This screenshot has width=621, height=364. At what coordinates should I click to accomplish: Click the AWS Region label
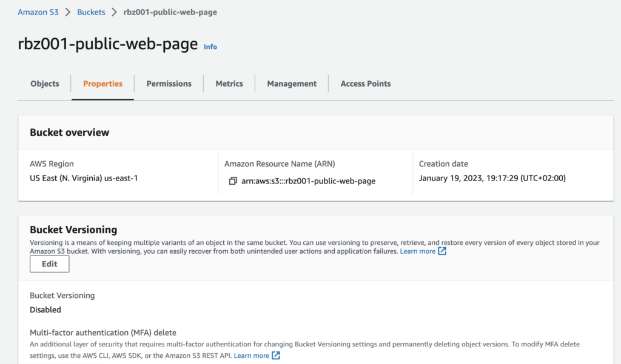tap(52, 164)
